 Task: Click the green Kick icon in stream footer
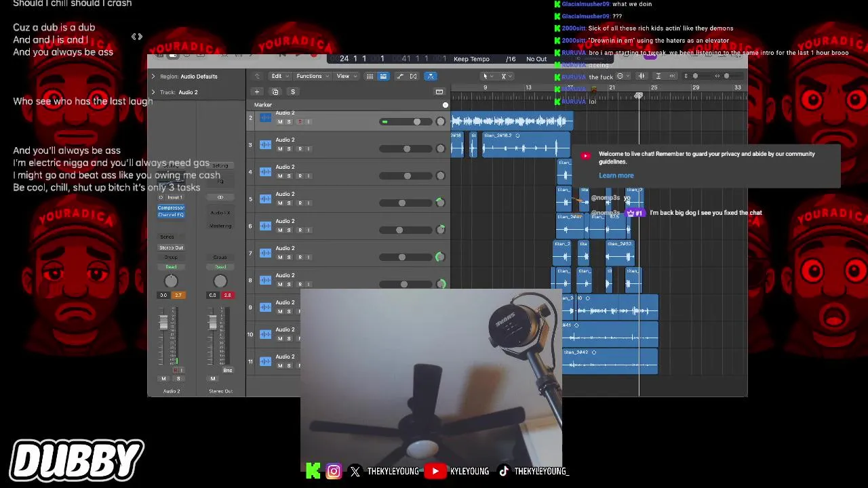[313, 471]
